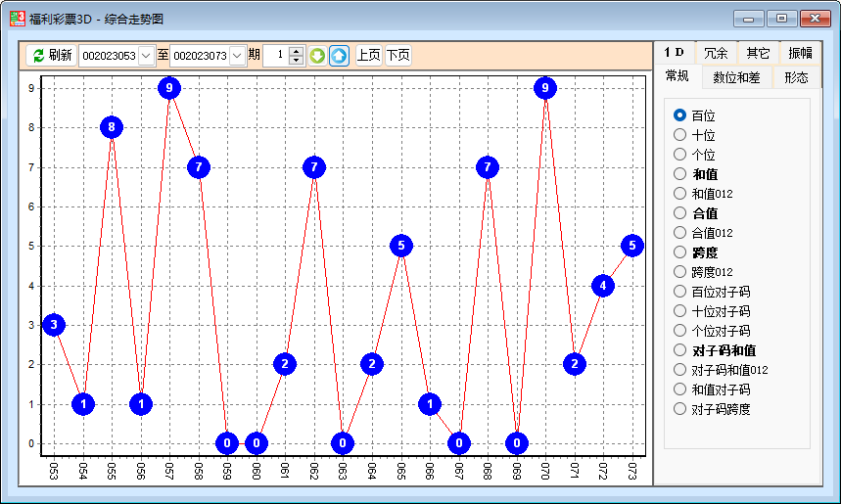Screen dimensions: 841x504
Task: Click the green down-arrow icon button
Action: pyautogui.click(x=317, y=56)
